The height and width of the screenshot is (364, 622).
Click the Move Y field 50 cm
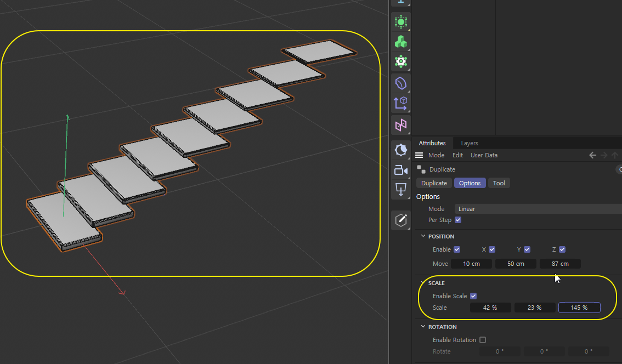[516, 264]
